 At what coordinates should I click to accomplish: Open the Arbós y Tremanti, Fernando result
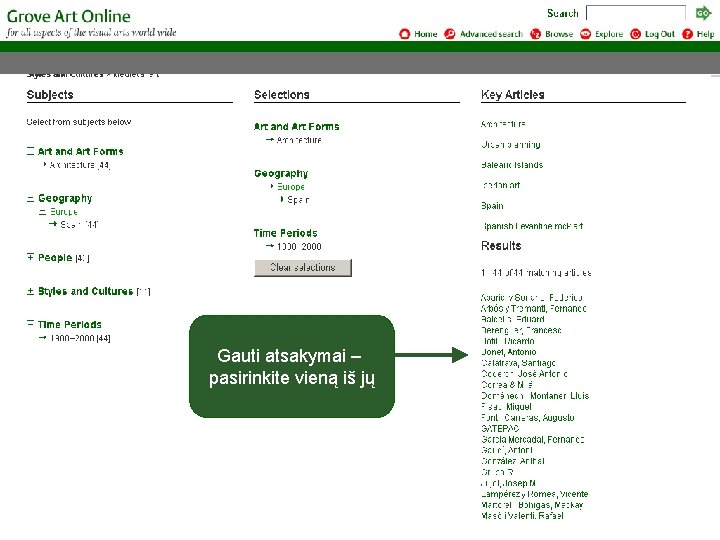pos(534,309)
